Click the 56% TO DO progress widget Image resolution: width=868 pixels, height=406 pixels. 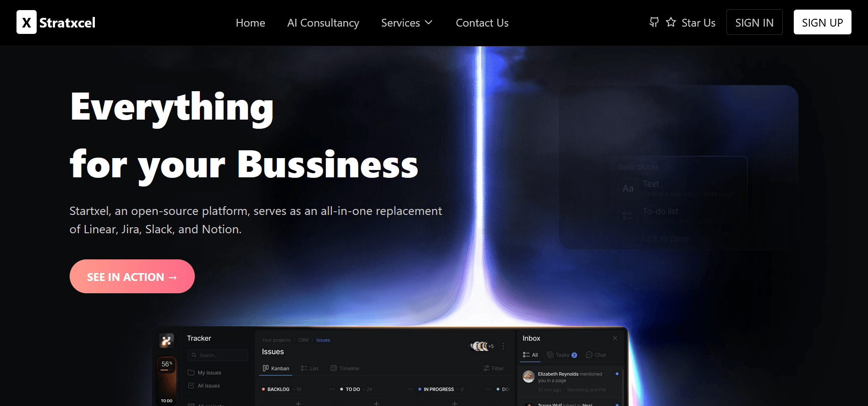click(167, 380)
